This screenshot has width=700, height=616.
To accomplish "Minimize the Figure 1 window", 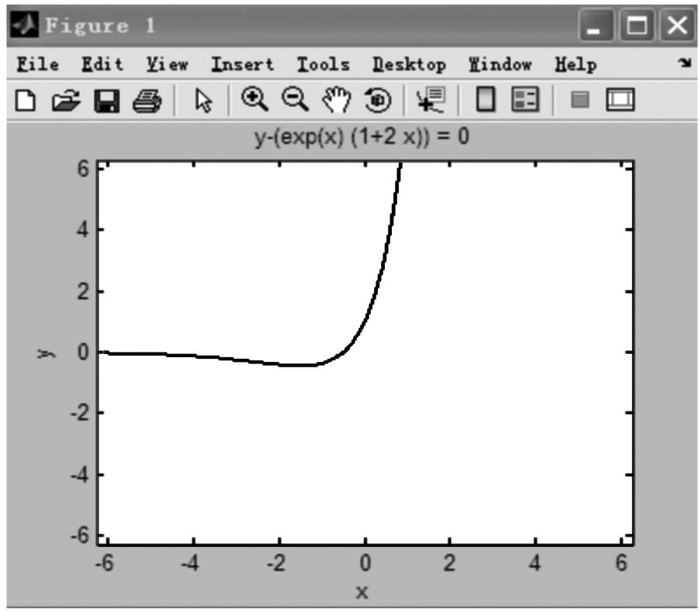I will (x=595, y=26).
